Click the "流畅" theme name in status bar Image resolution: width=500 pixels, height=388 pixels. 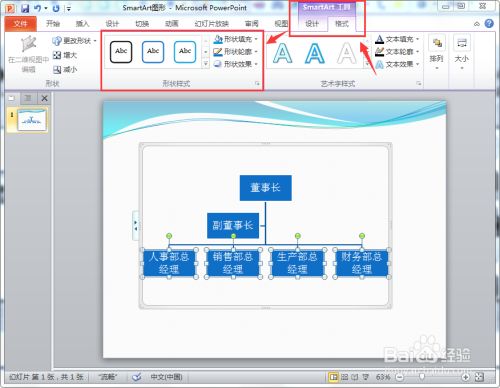(107, 377)
